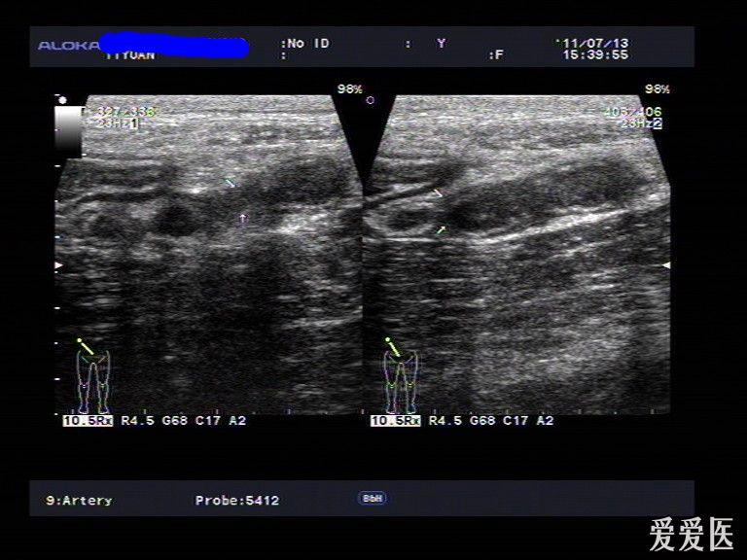Select the green arrow marker in right image
Screen dimensions: 747x560
441,230
